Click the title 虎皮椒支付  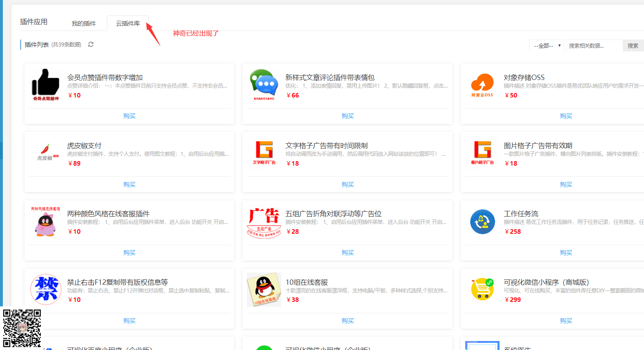[84, 146]
